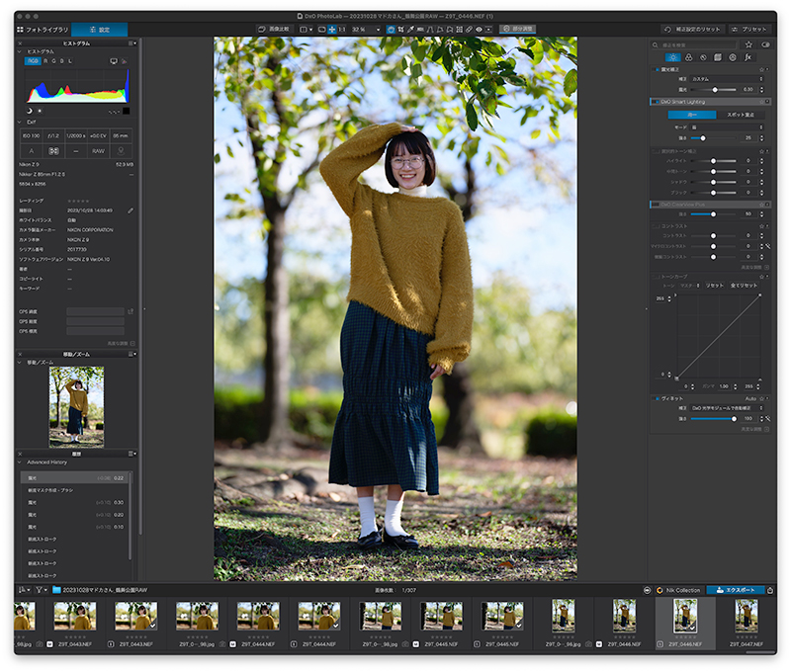Select the red-eye preview eye icon
791x672 pixels.
479,30
